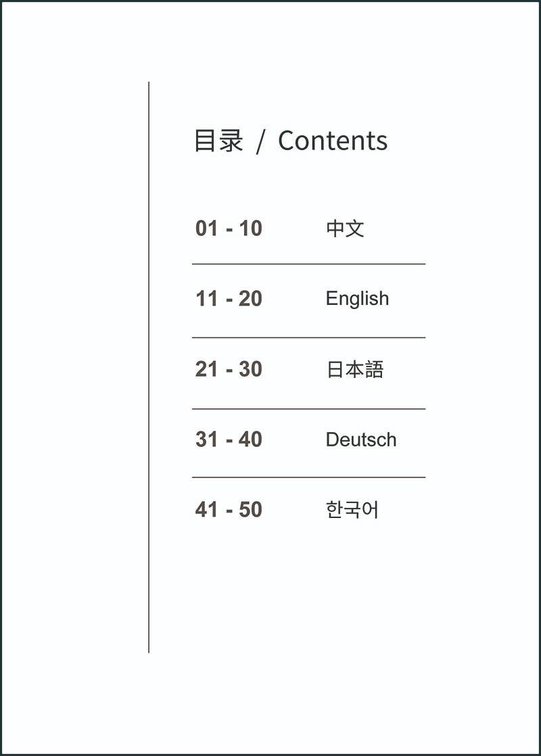Select page range 41 - 50
The height and width of the screenshot is (756, 541).
coord(229,510)
